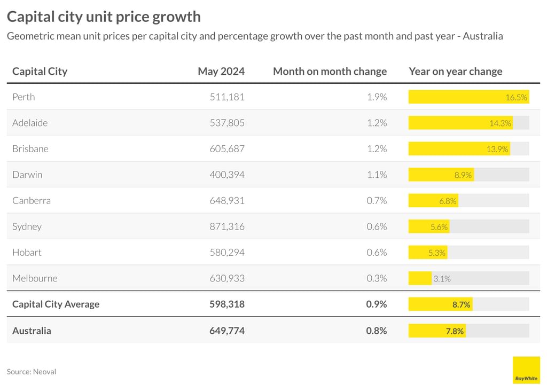The height and width of the screenshot is (392, 547).
Task: Select Brisbane's 13.9% growth bar
Action: [459, 149]
